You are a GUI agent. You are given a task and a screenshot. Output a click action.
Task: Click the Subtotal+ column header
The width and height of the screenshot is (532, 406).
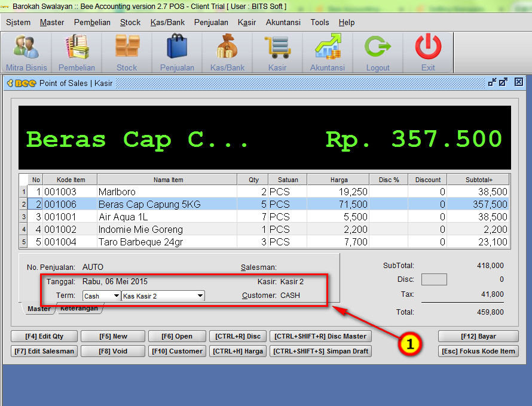(x=478, y=180)
